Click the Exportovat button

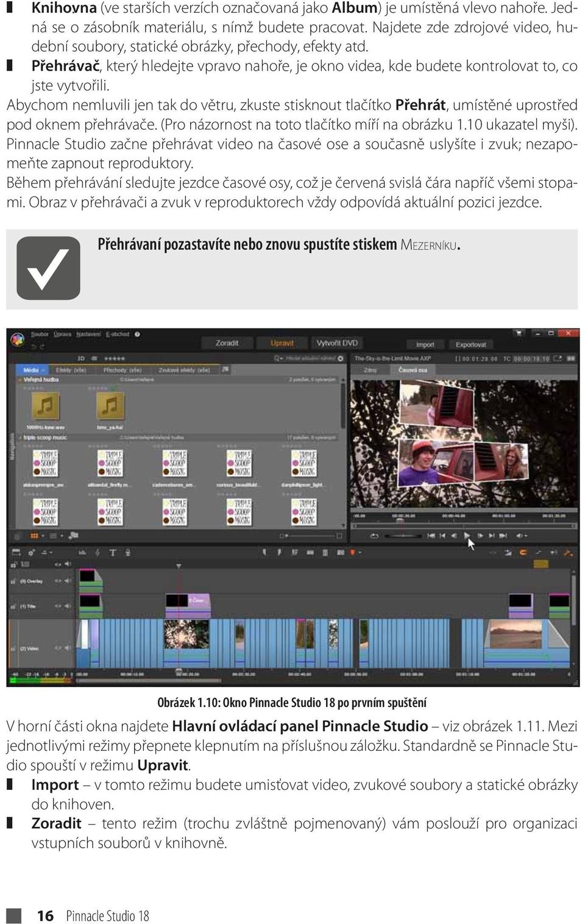tap(471, 344)
